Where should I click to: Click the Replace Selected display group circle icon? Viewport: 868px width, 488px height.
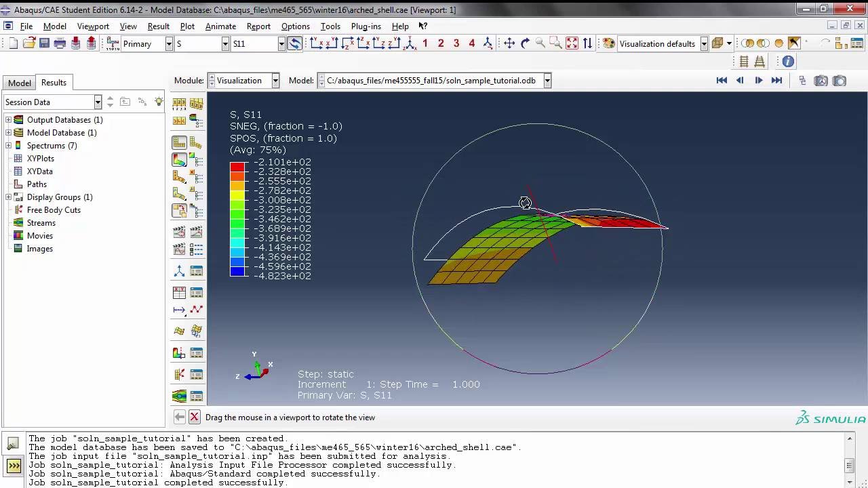[779, 43]
